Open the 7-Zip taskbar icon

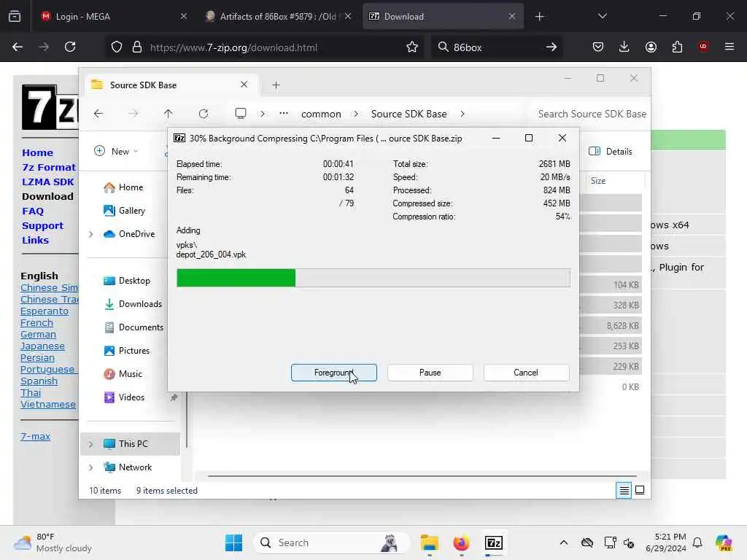494,542
